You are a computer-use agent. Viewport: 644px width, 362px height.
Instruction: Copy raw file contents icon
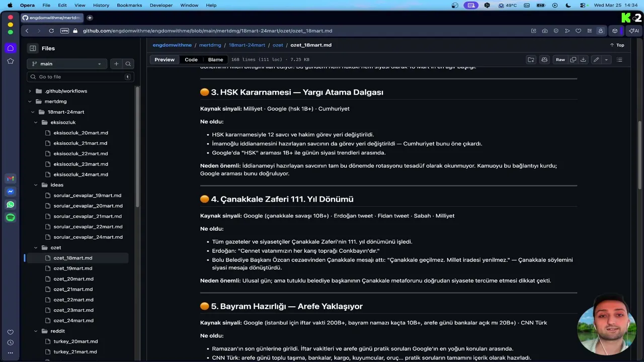point(573,59)
